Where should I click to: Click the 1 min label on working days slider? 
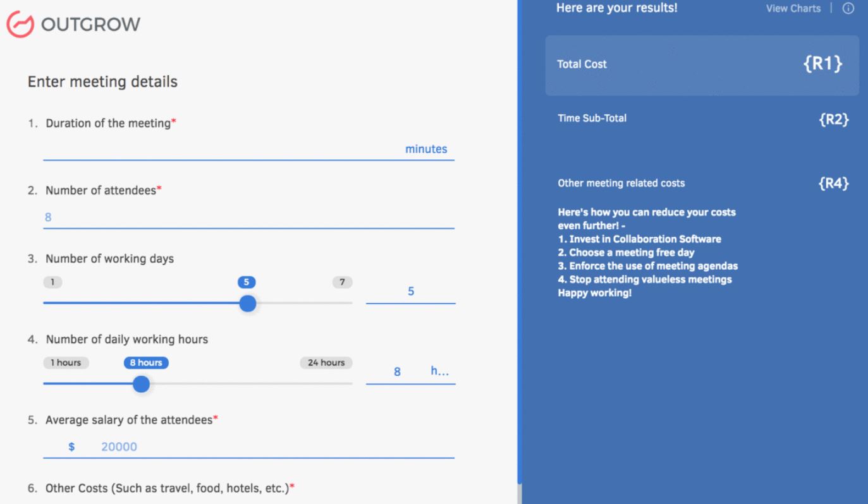(53, 282)
